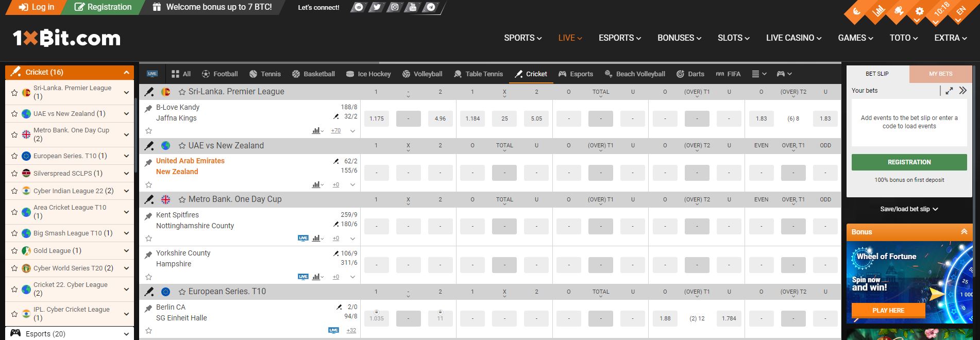Expand Esports (20) sidebar section

126,334
